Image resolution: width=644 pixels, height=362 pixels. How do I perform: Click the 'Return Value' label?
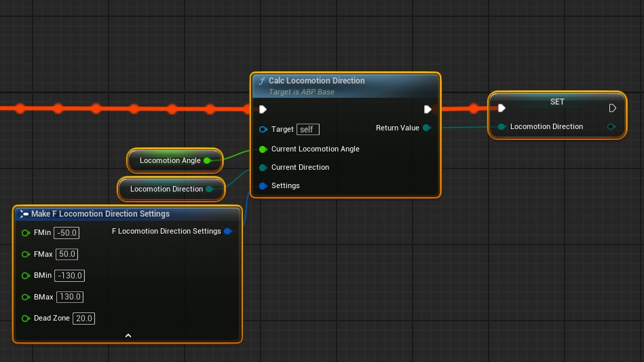[397, 128]
